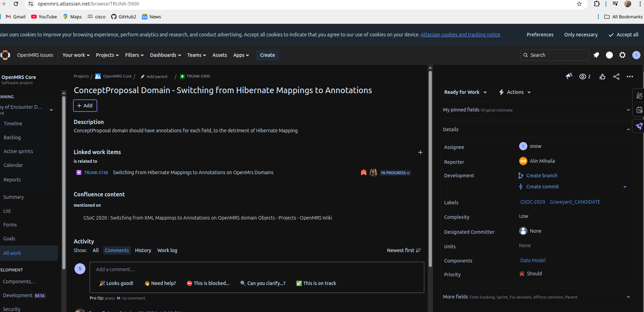Open the linked issue TRUNK-5748

[96, 172]
